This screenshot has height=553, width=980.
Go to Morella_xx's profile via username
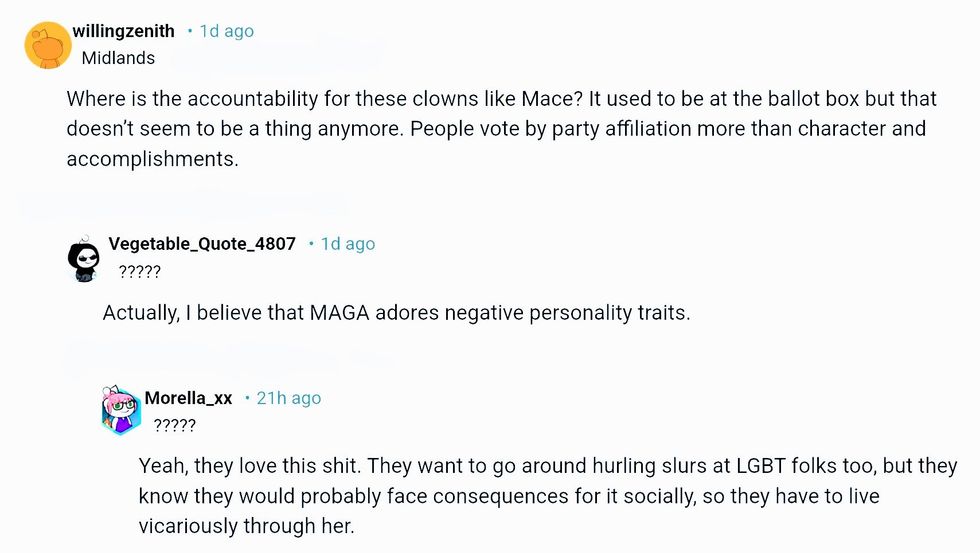(188, 398)
